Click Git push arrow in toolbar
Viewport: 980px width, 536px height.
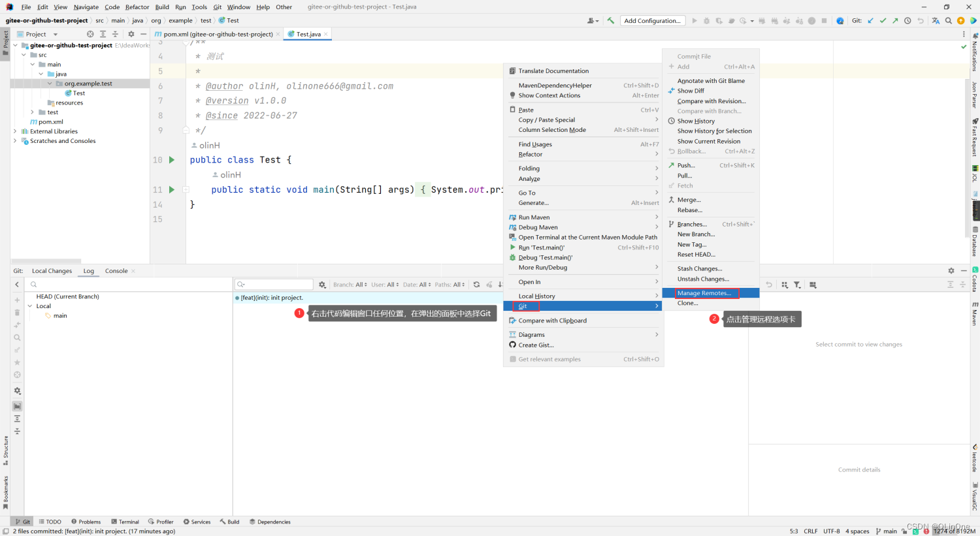coord(895,20)
